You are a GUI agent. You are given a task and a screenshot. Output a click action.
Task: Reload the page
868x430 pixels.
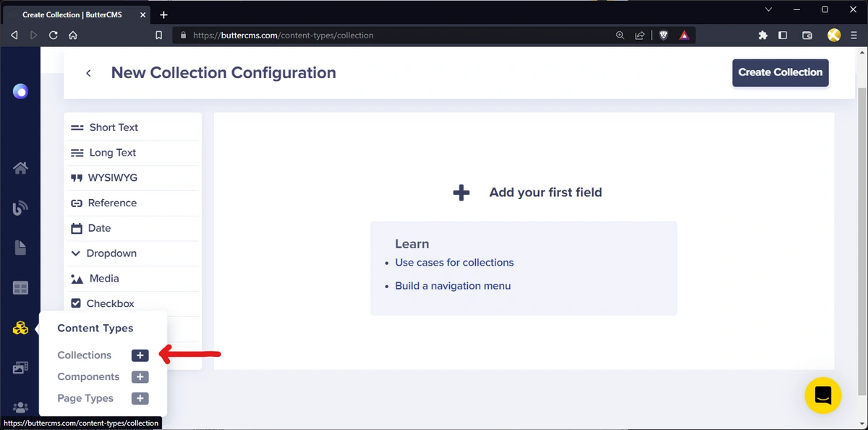pos(54,35)
